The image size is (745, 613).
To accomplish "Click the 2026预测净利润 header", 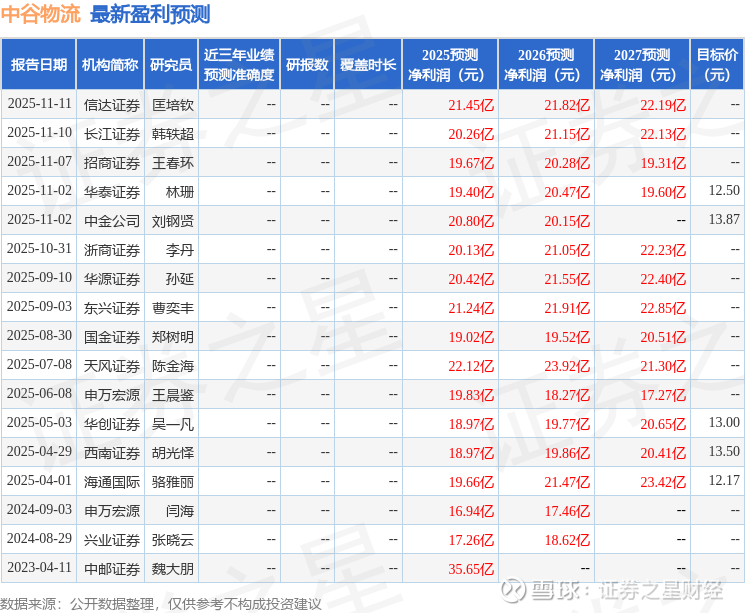I will 546,65.
